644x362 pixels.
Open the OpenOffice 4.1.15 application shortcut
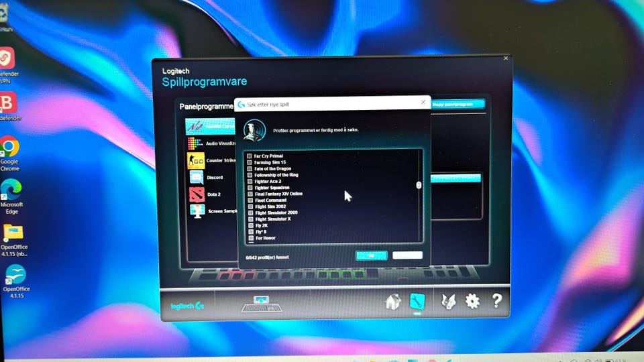pyautogui.click(x=15, y=281)
